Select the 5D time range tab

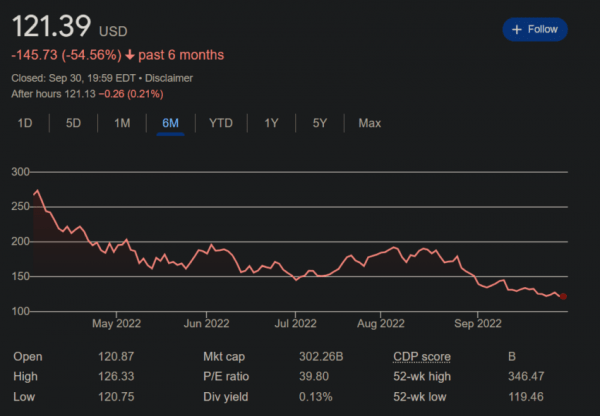73,123
